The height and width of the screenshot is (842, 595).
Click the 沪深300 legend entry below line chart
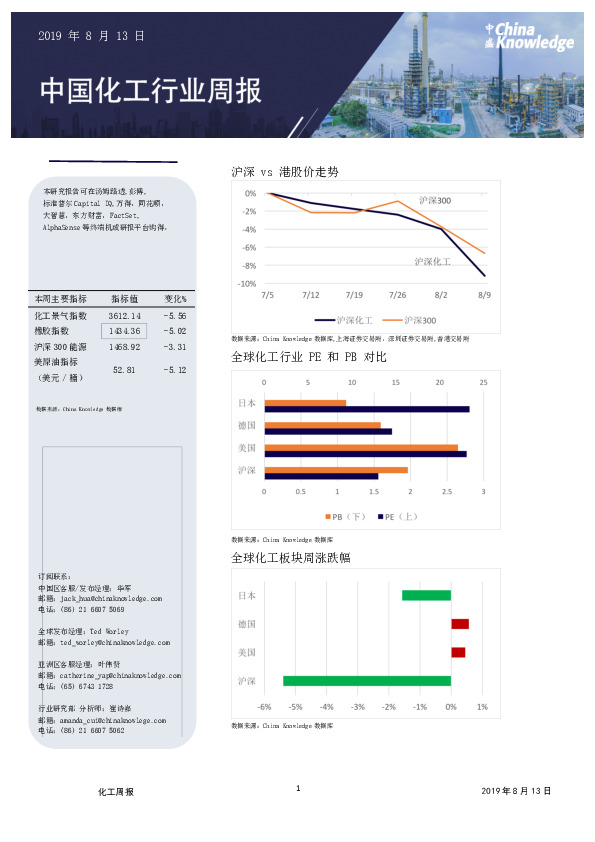click(x=410, y=320)
